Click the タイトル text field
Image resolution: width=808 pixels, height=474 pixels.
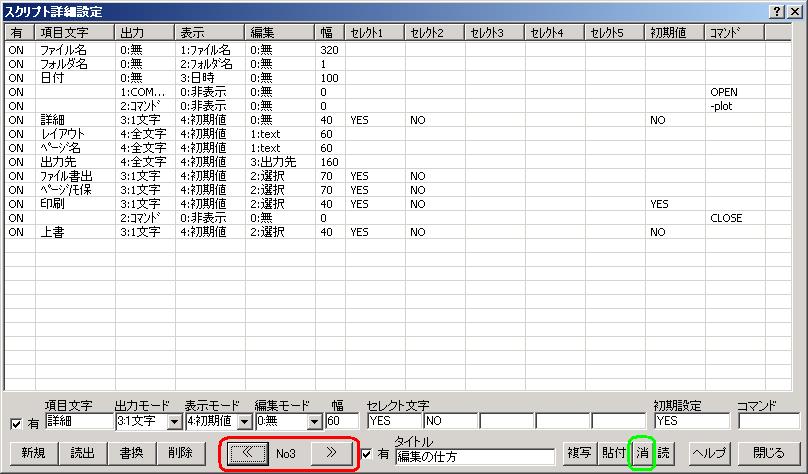pyautogui.click(x=474, y=457)
